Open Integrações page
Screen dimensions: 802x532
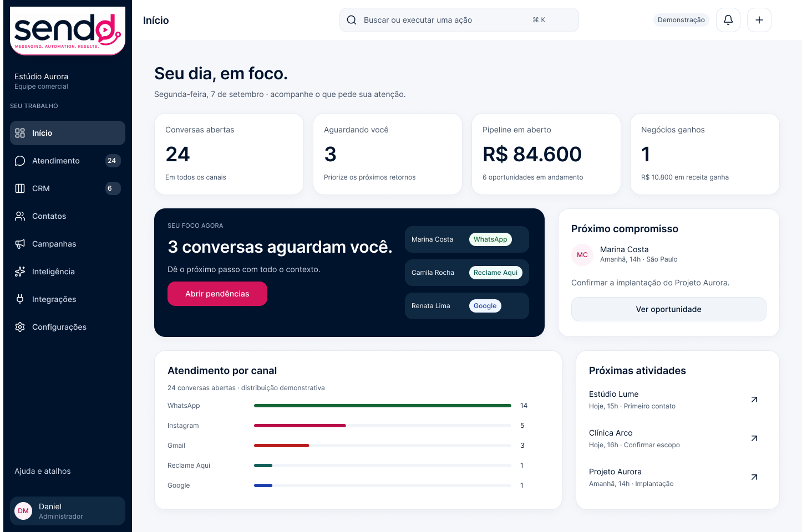point(68,299)
